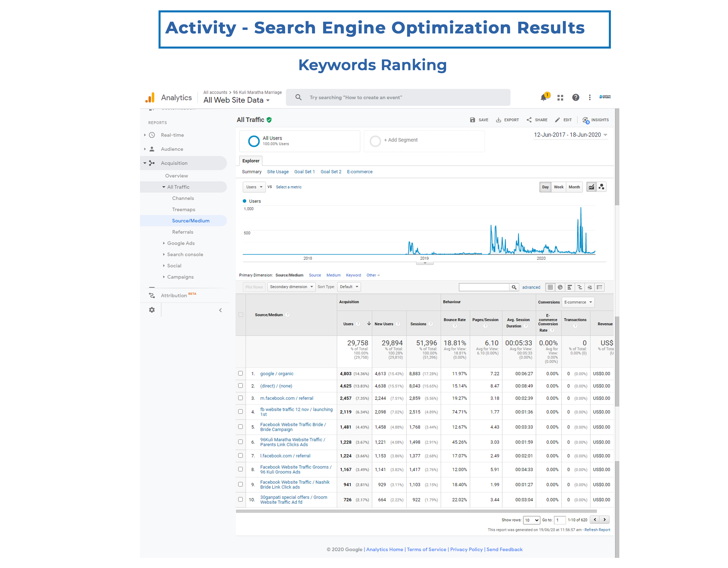728x568 pixels.
Task: Open the Users metric dropdown
Action: (254, 187)
